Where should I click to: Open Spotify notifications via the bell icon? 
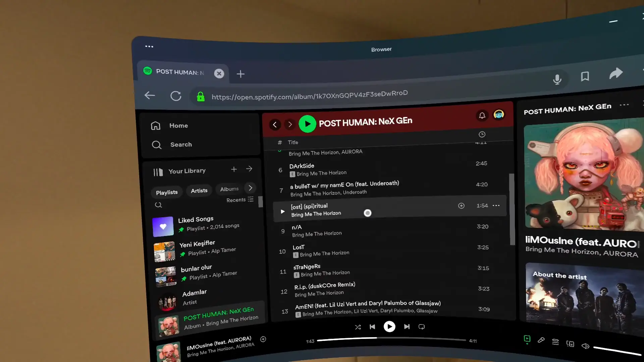point(482,116)
